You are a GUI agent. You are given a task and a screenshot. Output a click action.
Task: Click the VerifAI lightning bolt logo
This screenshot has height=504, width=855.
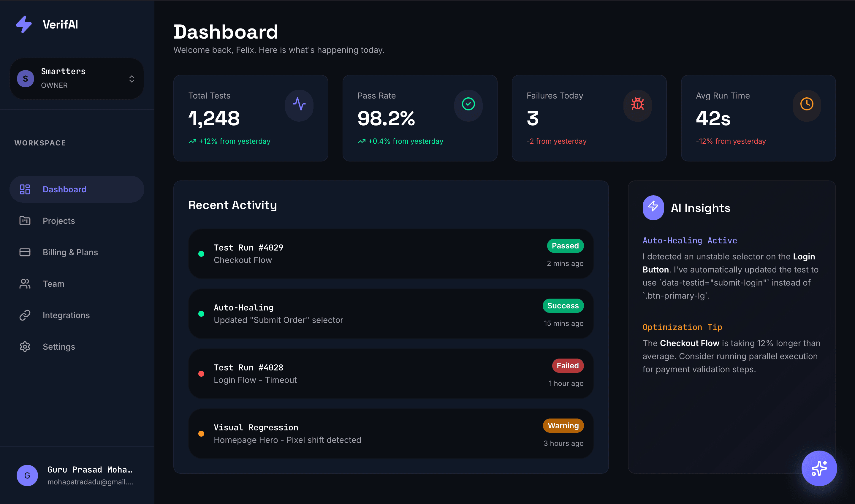(x=24, y=24)
